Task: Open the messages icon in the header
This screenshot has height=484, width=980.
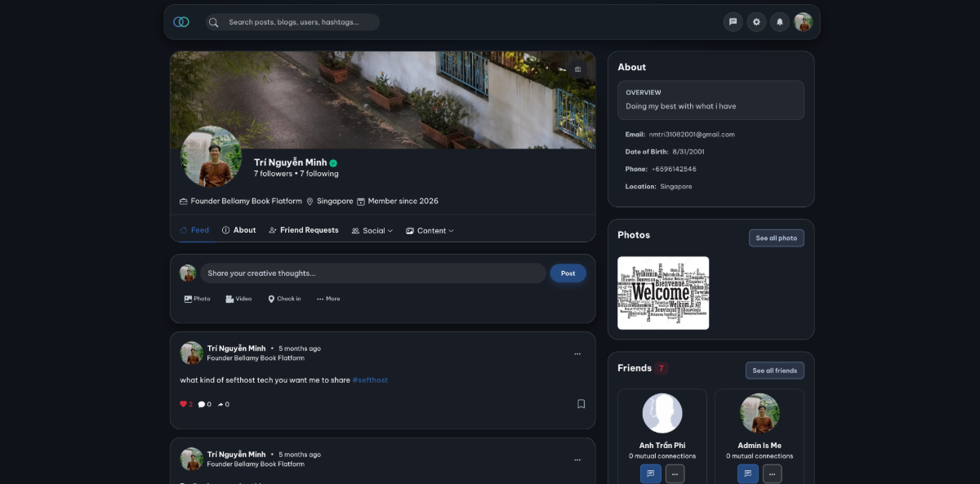Action: pyautogui.click(x=733, y=22)
